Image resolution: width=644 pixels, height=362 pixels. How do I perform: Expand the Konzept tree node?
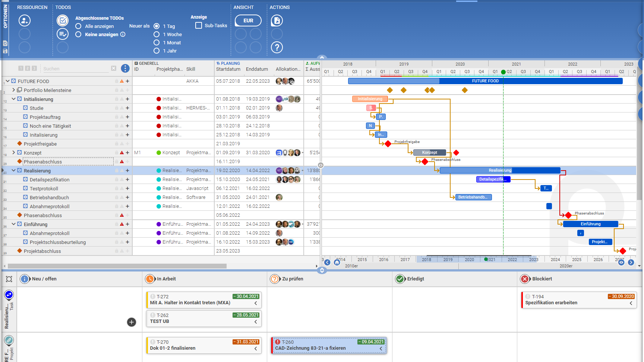pos(14,153)
